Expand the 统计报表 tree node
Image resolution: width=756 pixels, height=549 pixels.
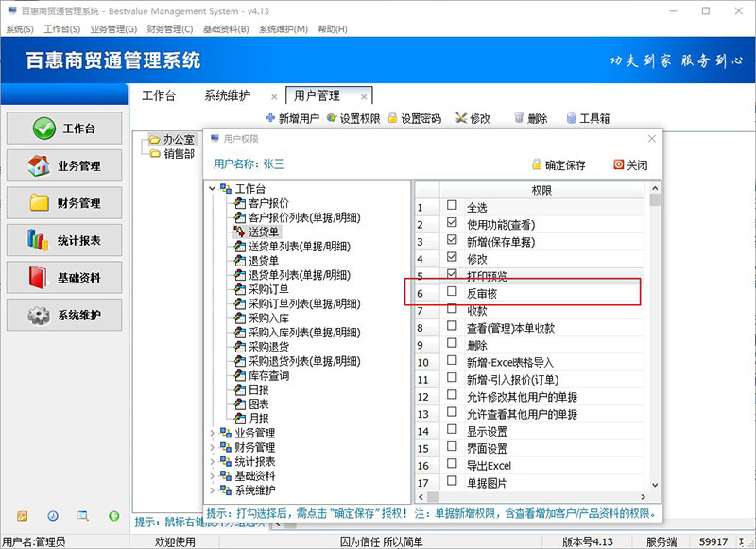click(212, 462)
